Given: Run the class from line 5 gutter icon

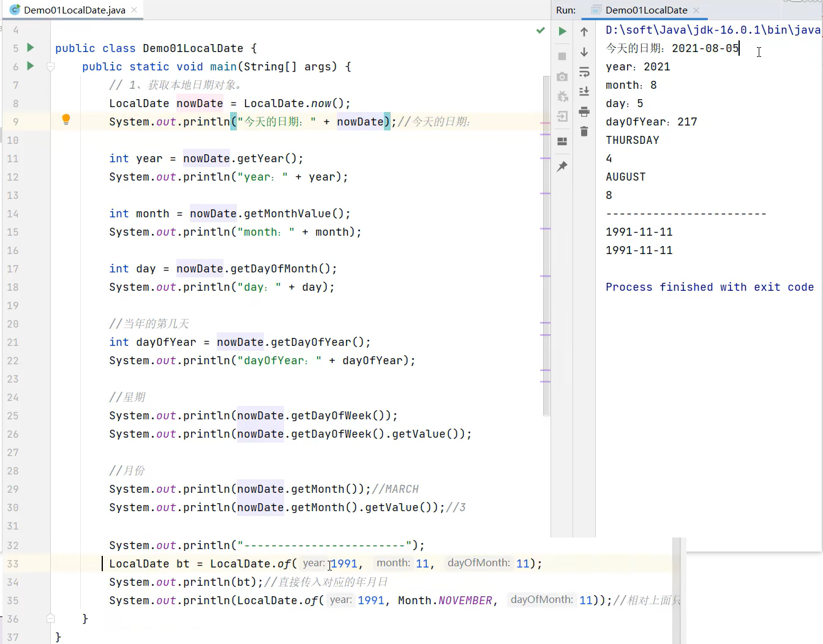Looking at the screenshot, I should tap(29, 48).
